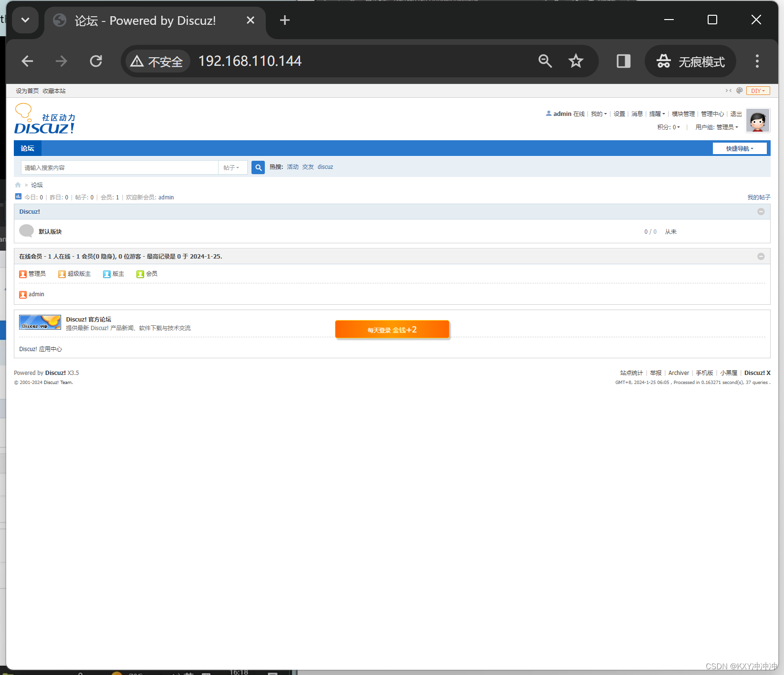The height and width of the screenshot is (675, 784).
Task: Open the tab search dropdown arrow
Action: pyautogui.click(x=25, y=20)
